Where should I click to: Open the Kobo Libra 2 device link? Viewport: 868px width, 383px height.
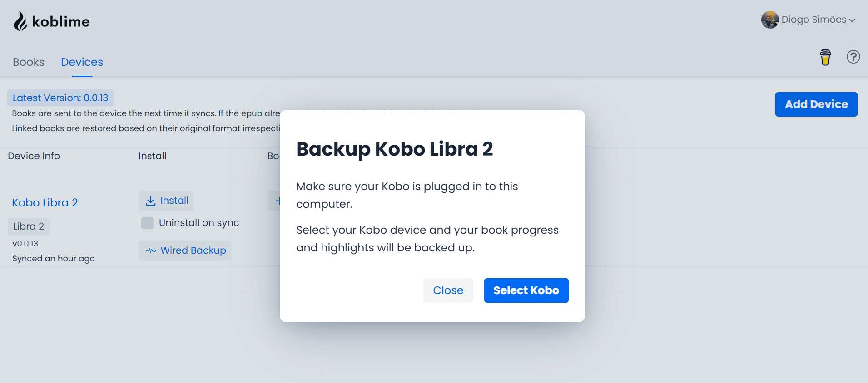coord(45,203)
